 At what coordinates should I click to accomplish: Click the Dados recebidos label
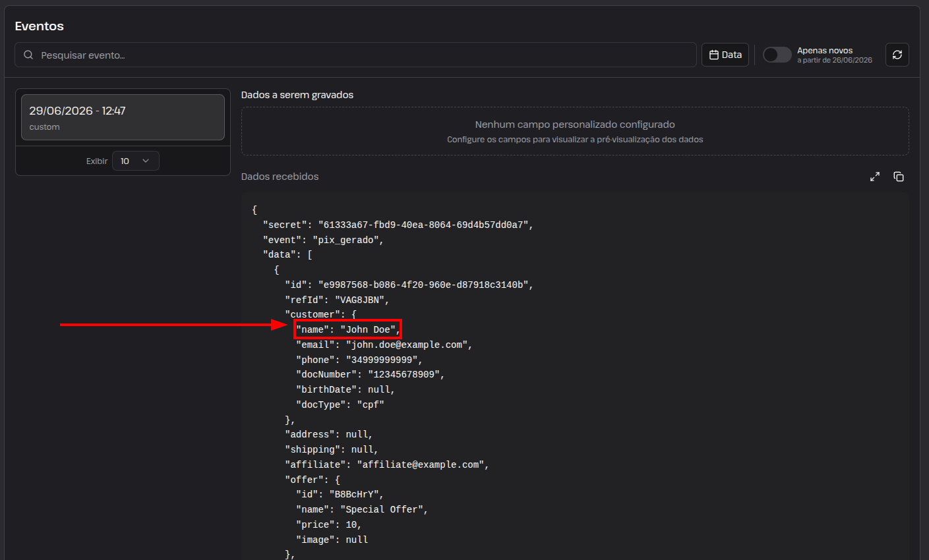click(280, 177)
